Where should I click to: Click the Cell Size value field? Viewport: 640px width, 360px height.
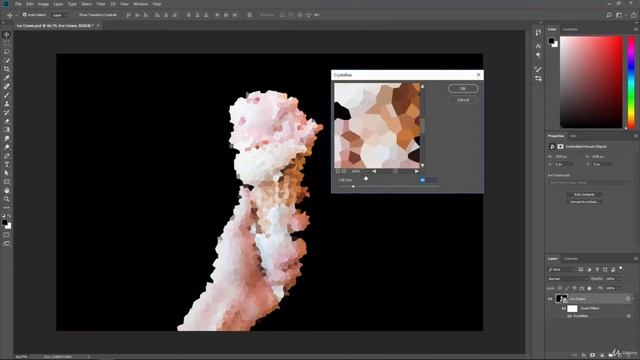(428, 180)
